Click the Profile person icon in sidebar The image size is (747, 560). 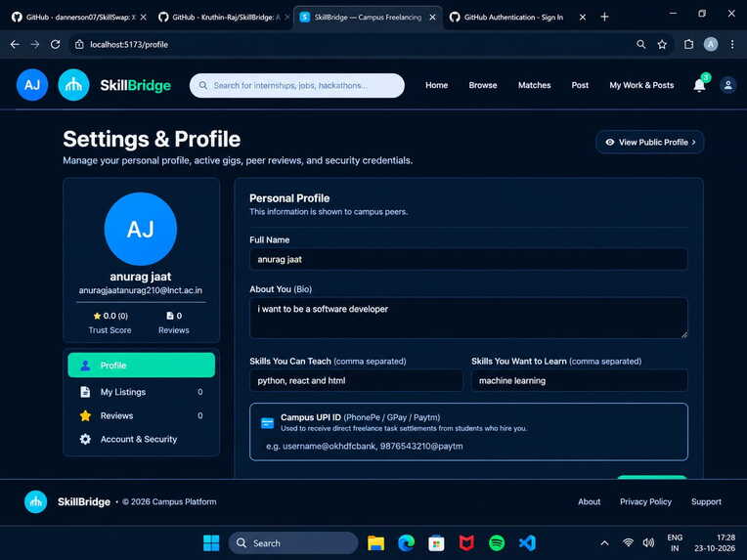coord(85,366)
